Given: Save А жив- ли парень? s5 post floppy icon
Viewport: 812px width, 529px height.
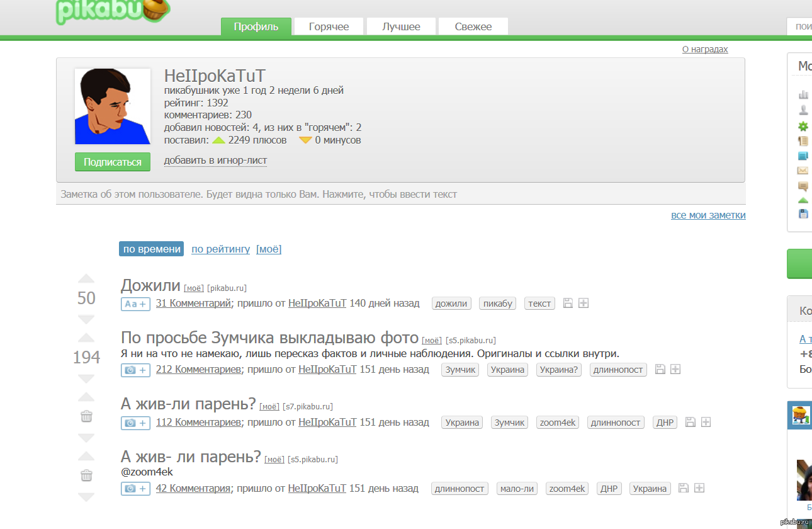Looking at the screenshot, I should [x=684, y=488].
